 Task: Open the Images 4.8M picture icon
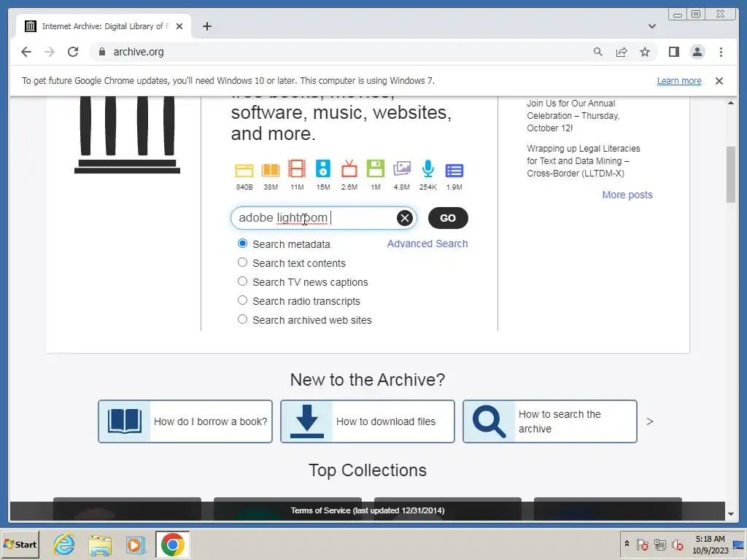pyautogui.click(x=402, y=169)
